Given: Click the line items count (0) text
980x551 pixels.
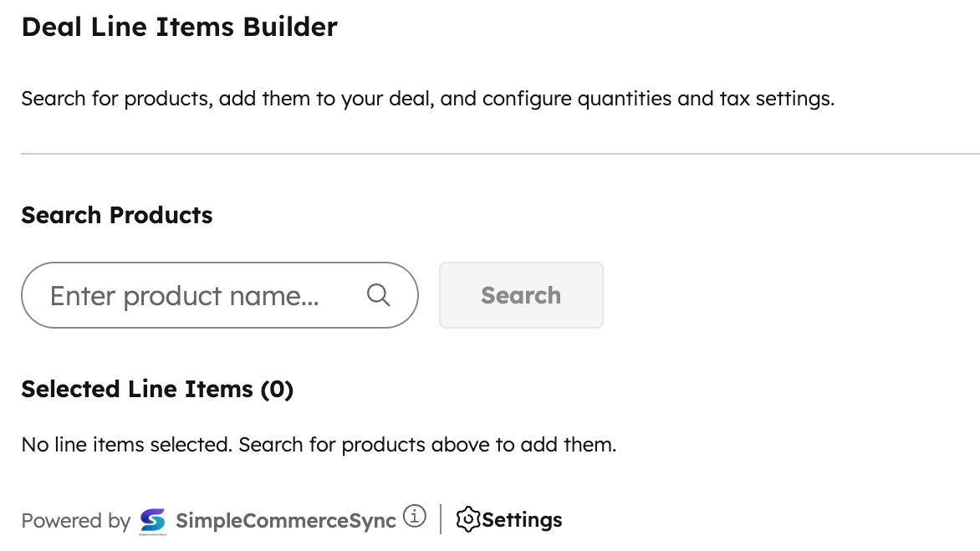Looking at the screenshot, I should (277, 389).
